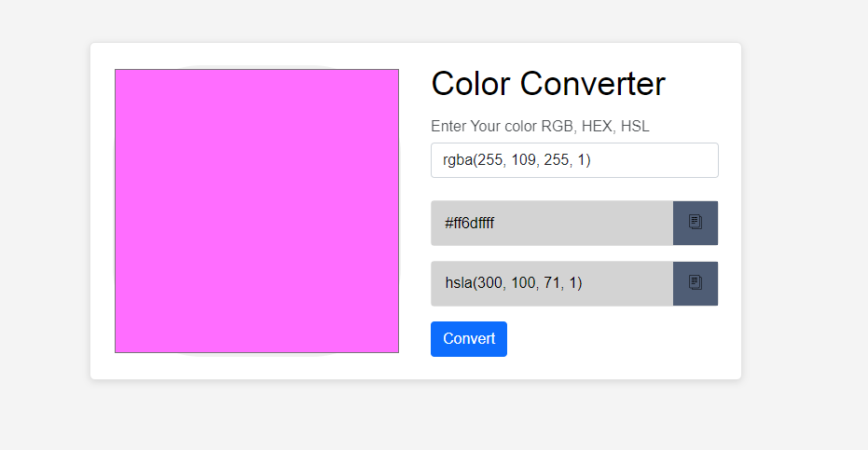Click the Enter Your color label
Screen dimensions: 868x450
540,126
